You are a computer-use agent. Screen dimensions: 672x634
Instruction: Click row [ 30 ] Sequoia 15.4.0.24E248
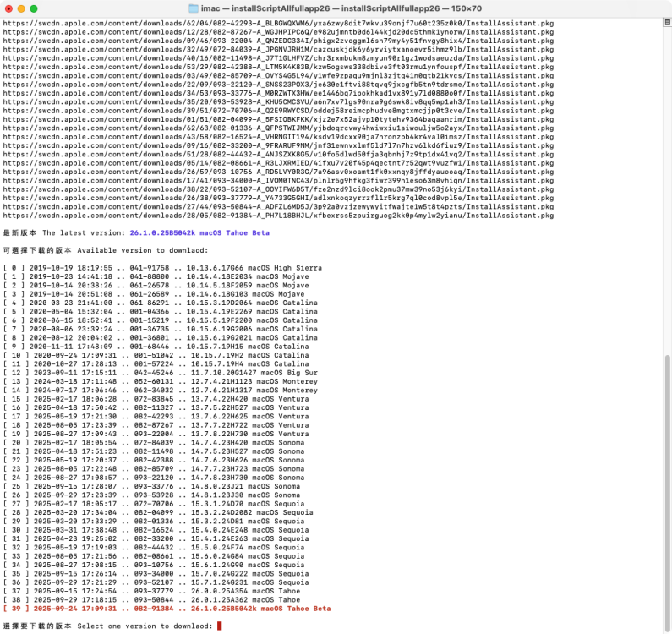pos(156,530)
